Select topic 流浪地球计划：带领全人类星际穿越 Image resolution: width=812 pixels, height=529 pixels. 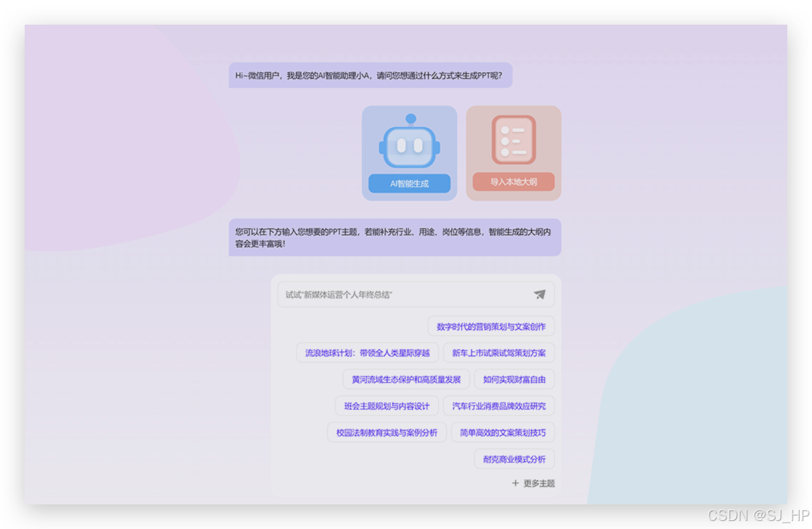click(x=367, y=353)
